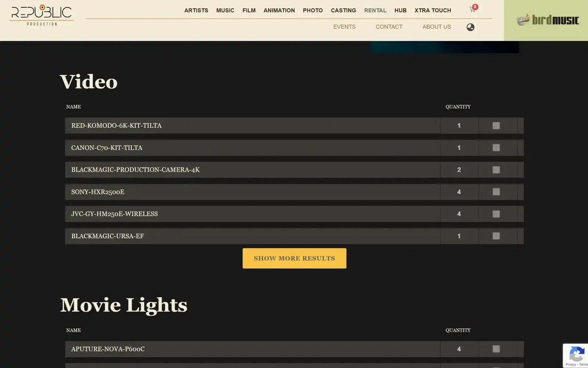Go to XTRA TOUCH page

[x=433, y=10]
